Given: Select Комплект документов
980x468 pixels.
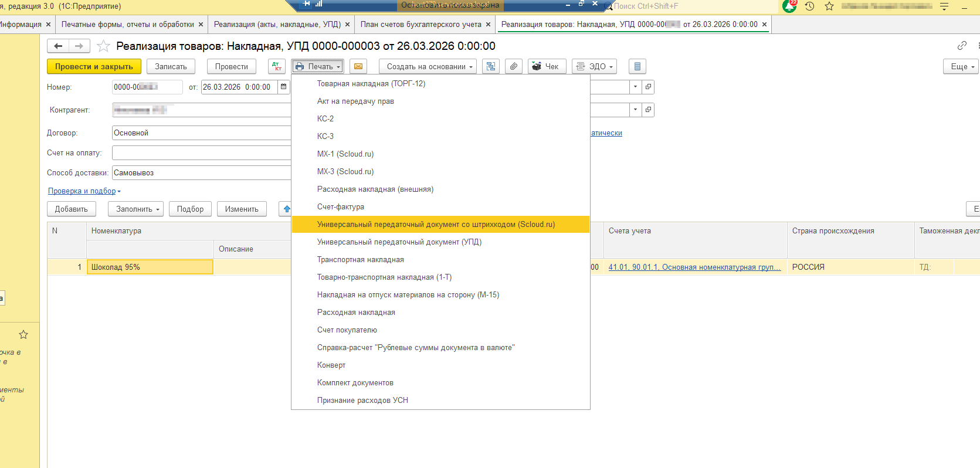Looking at the screenshot, I should (x=440, y=383).
